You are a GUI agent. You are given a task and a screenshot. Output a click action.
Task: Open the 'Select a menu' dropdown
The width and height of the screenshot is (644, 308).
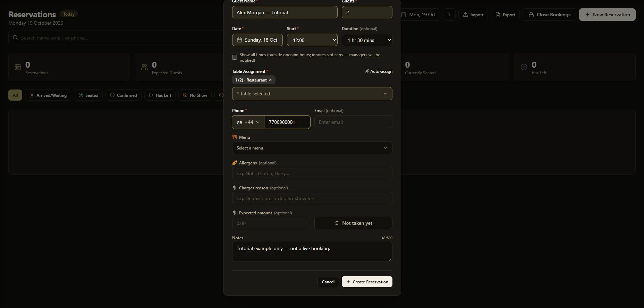tap(312, 148)
